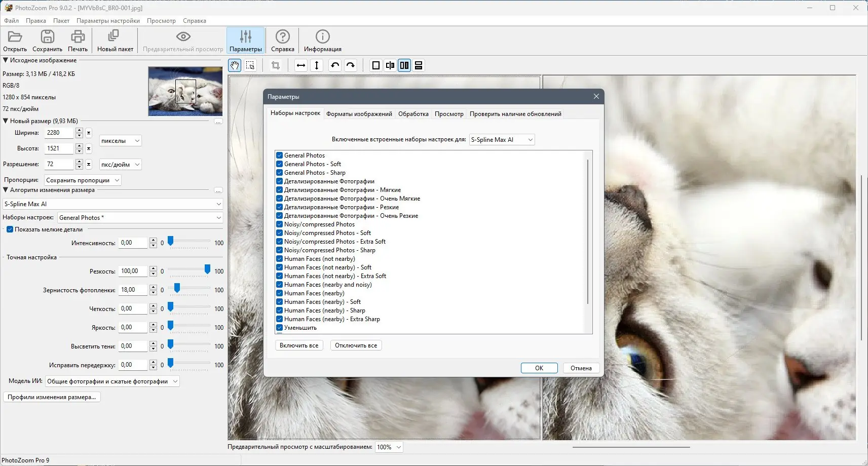868x466 pixels.
Task: Click the Включить все button
Action: 299,345
